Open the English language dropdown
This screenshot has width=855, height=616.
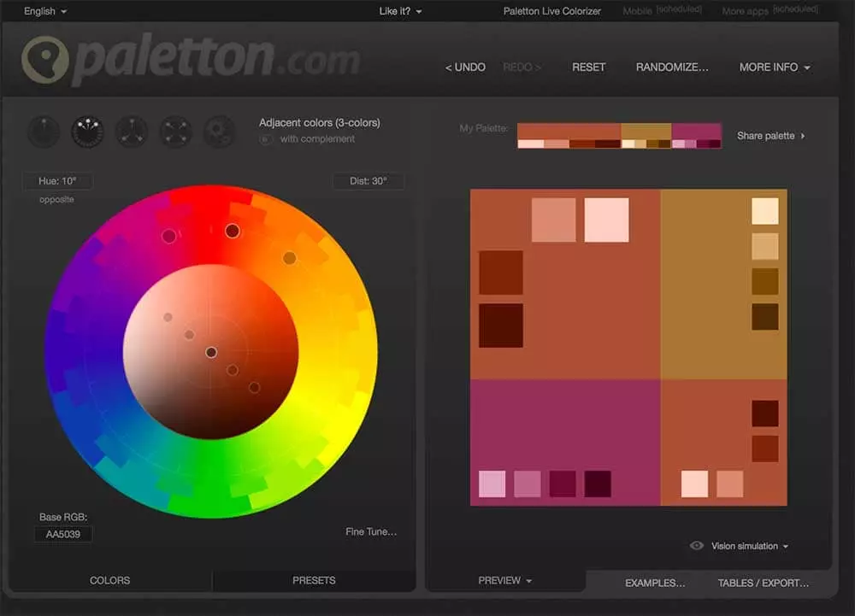coord(45,11)
